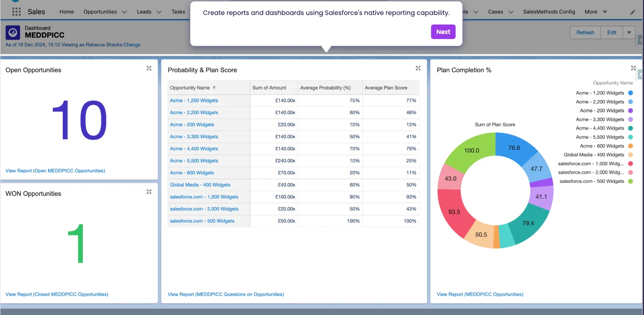Click the Edit dashboard button
Image resolution: width=644 pixels, height=315 pixels.
pyautogui.click(x=612, y=32)
